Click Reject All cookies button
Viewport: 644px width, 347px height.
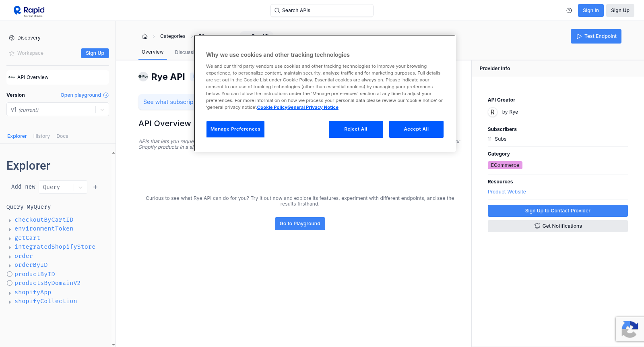click(x=356, y=129)
